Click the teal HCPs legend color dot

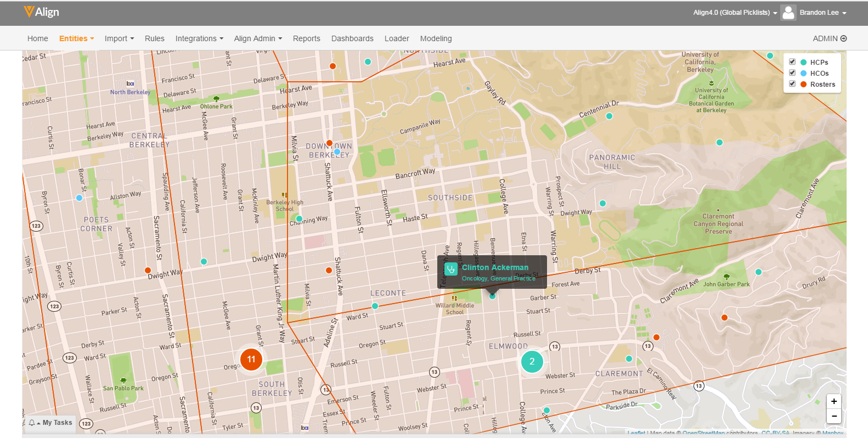coord(804,62)
